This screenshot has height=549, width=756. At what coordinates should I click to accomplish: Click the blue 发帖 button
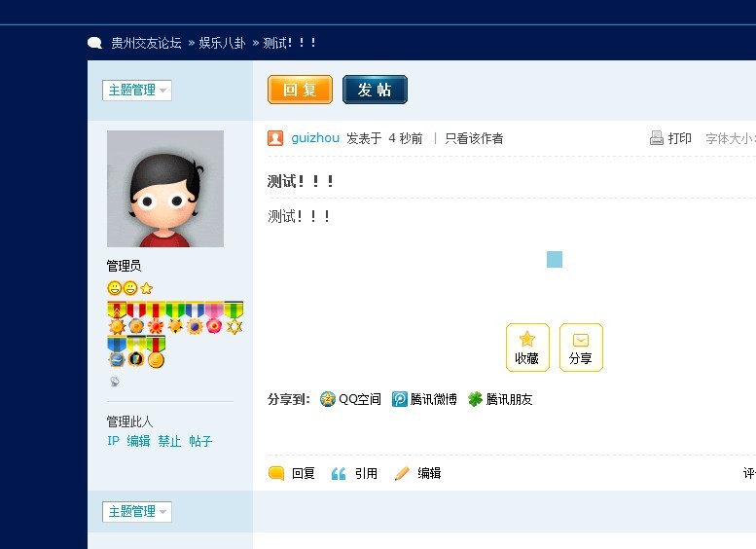coord(375,90)
